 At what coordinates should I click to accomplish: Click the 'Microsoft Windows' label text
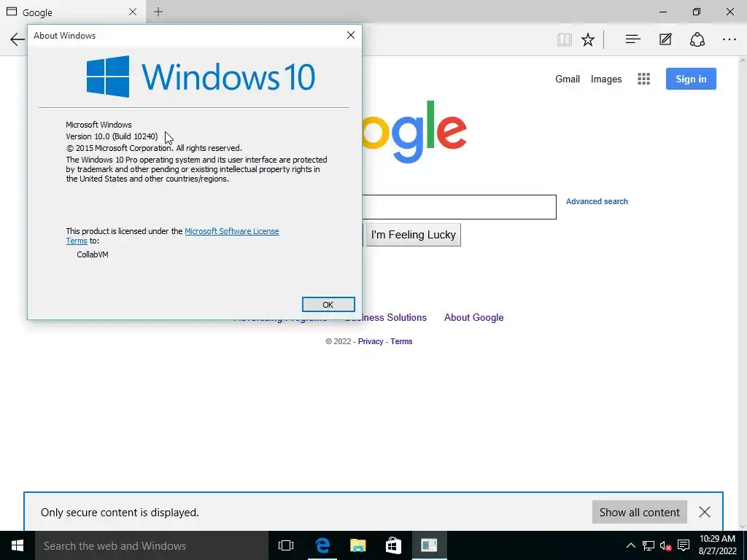click(98, 125)
